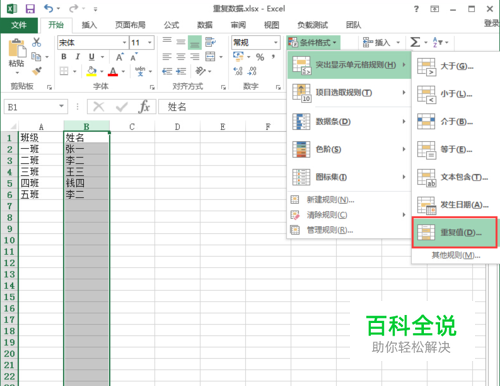The width and height of the screenshot is (500, 386).
Task: Open the 宋体 font name dropdown
Action: [x=124, y=43]
